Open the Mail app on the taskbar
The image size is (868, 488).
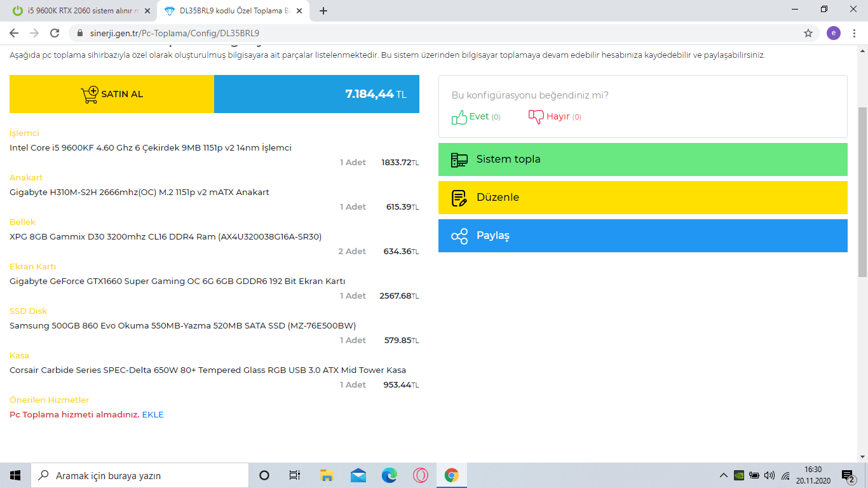(x=358, y=475)
